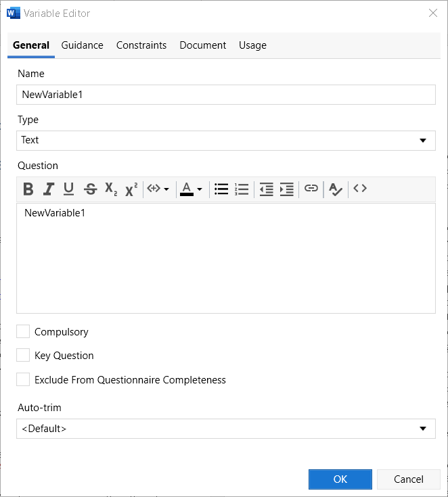This screenshot has width=448, height=497.
Task: Open the Type dropdown showing Text
Action: (x=226, y=141)
